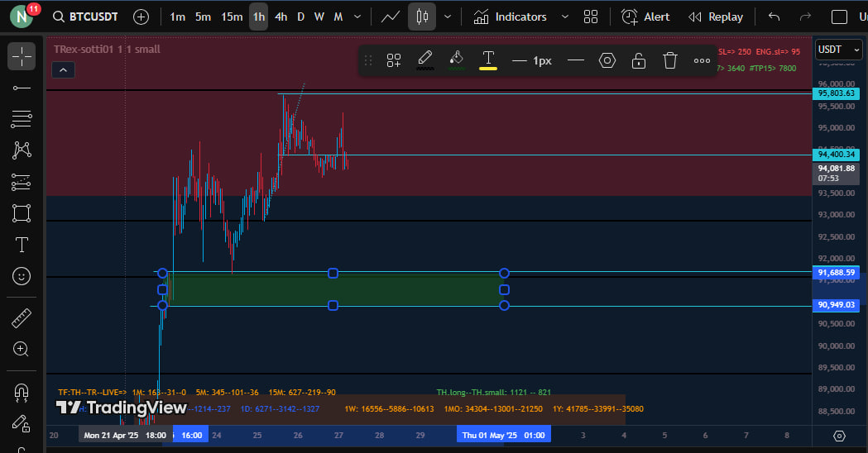Screen dimensions: 868x453
Task: Open the USDT currency dropdown
Action: 835,50
